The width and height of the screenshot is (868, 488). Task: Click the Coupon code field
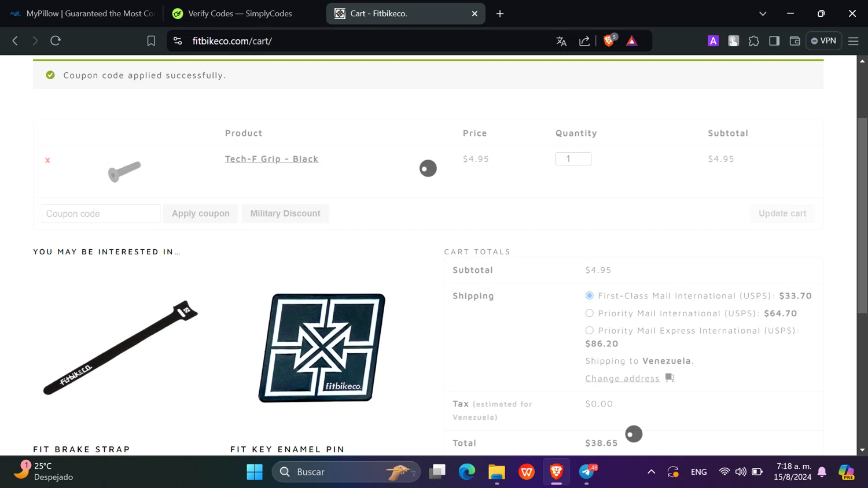(x=101, y=213)
